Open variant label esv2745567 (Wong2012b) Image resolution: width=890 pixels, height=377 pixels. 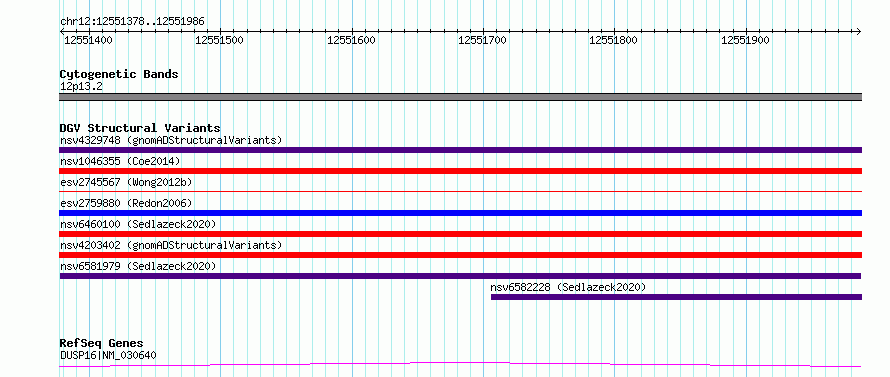coord(126,182)
